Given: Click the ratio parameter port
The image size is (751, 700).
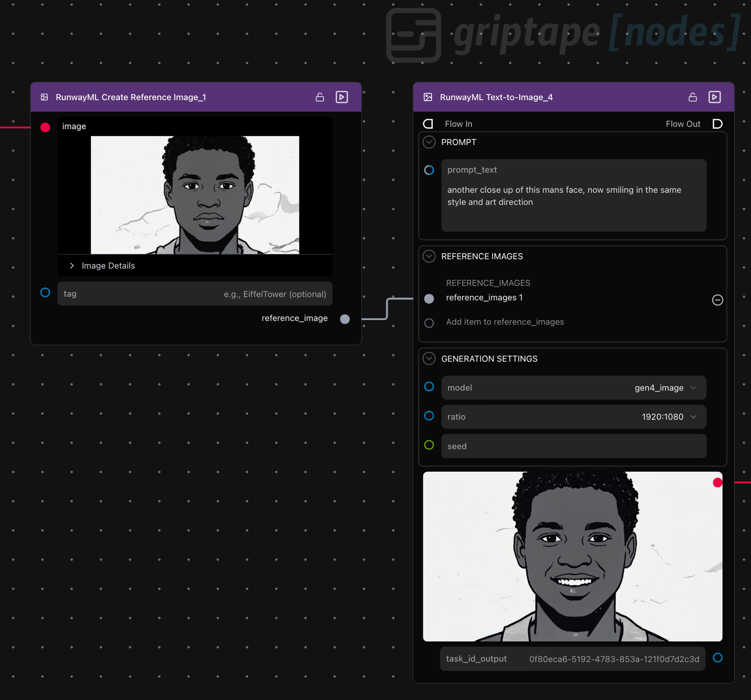Looking at the screenshot, I should tap(429, 416).
